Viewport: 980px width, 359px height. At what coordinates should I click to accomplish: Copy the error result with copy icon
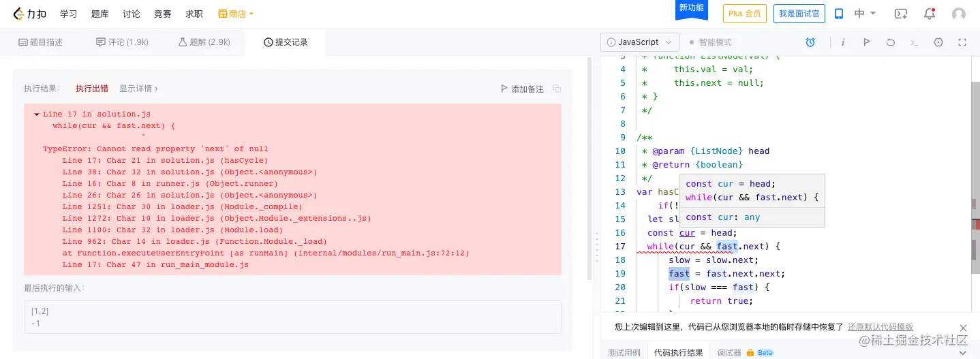557,89
